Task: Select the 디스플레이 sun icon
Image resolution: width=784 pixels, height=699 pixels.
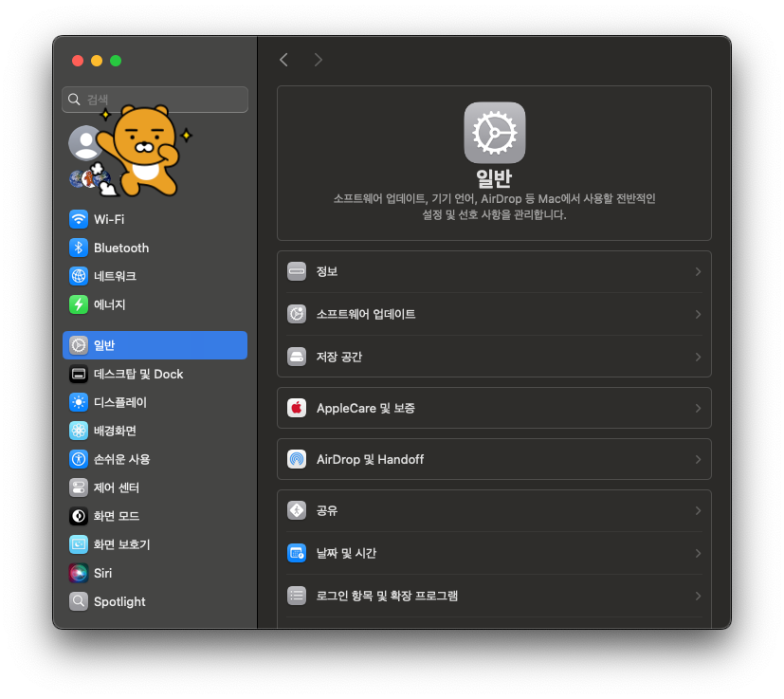Action: coord(79,402)
